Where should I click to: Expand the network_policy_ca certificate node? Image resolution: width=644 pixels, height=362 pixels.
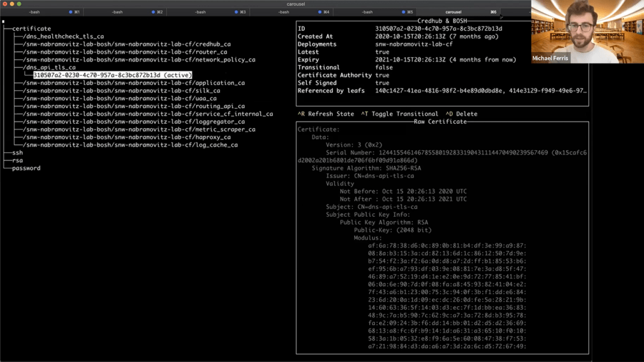[139, 60]
